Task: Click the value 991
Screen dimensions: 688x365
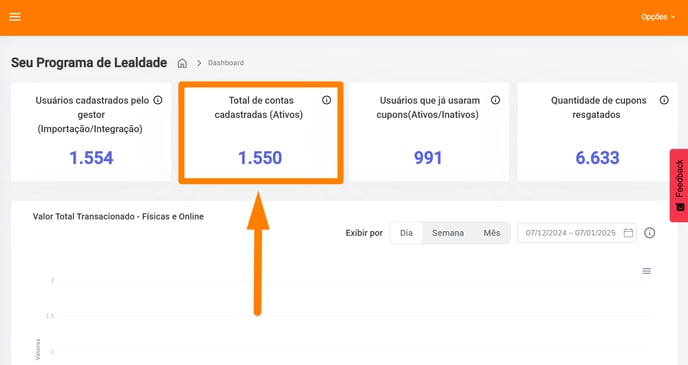Action: tap(428, 158)
